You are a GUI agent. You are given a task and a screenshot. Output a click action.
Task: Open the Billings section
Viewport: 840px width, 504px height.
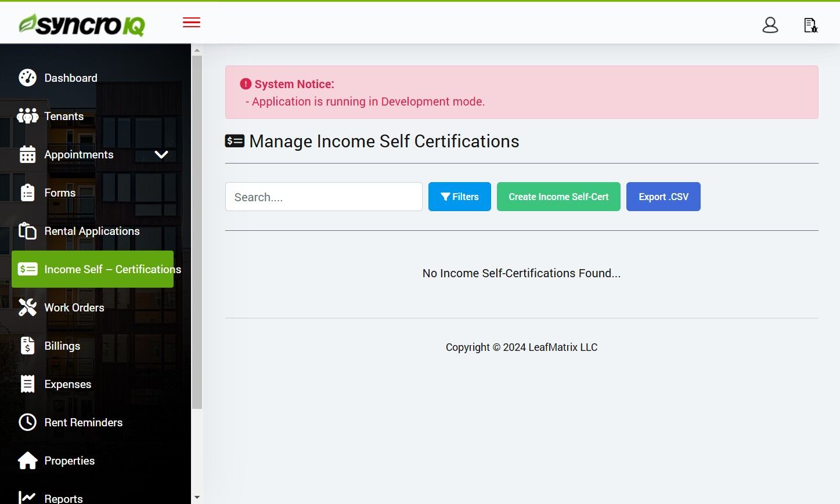(x=92, y=346)
